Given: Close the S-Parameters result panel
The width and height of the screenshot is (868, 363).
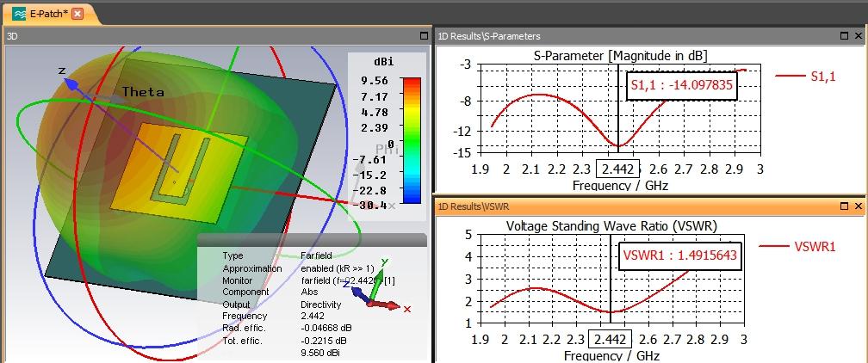Looking at the screenshot, I should [x=858, y=36].
